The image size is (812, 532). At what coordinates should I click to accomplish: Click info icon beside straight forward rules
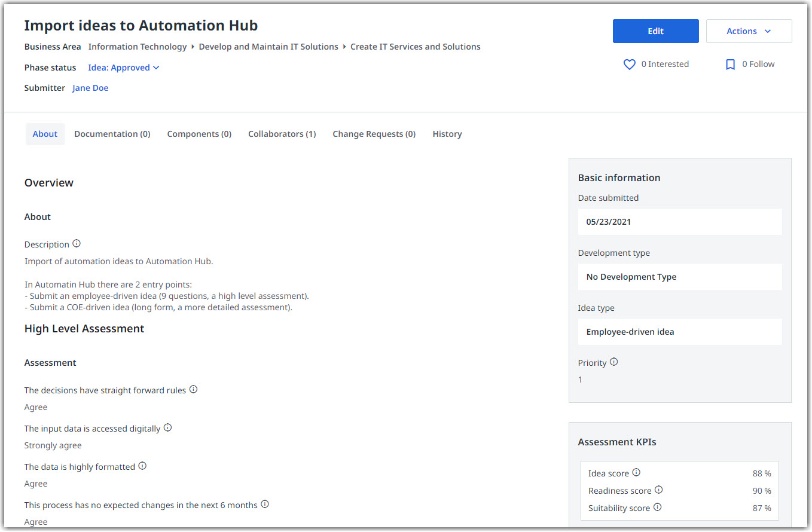pyautogui.click(x=193, y=390)
